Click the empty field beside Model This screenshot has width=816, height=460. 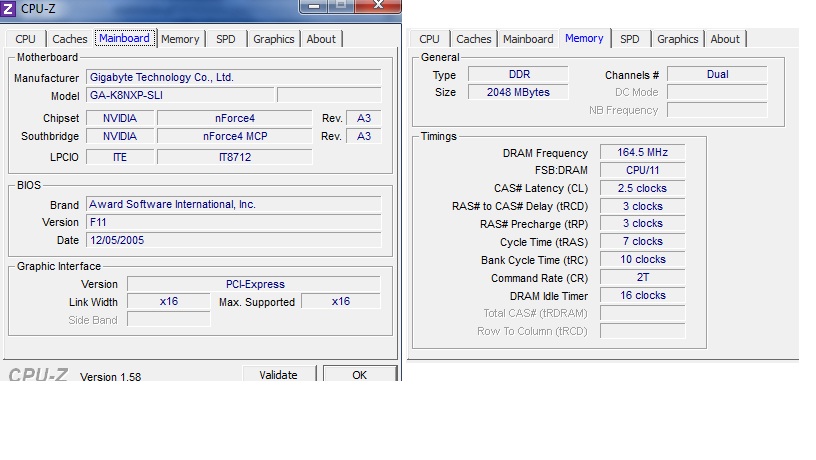(329, 95)
